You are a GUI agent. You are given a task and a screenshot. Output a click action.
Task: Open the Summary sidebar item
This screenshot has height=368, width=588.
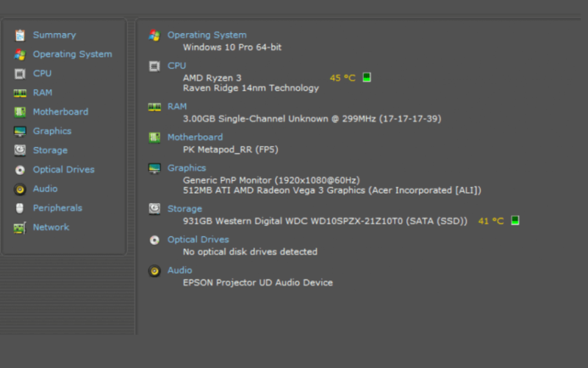click(54, 35)
